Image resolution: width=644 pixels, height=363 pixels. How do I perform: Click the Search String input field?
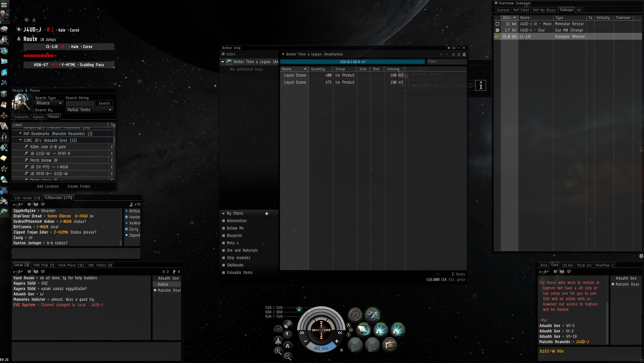(80, 103)
